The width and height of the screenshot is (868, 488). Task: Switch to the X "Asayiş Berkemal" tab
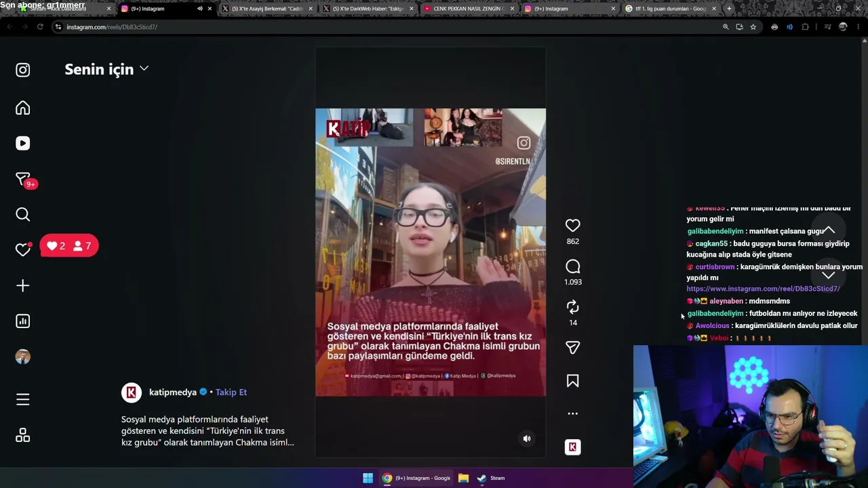coord(267,9)
